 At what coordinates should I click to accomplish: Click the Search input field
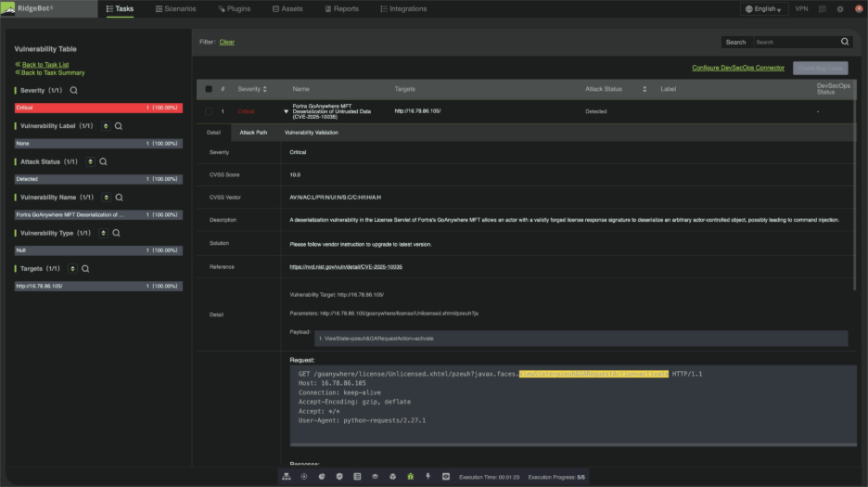[796, 42]
